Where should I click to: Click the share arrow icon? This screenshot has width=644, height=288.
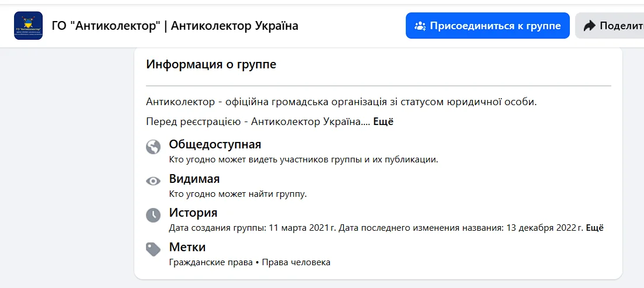(589, 26)
